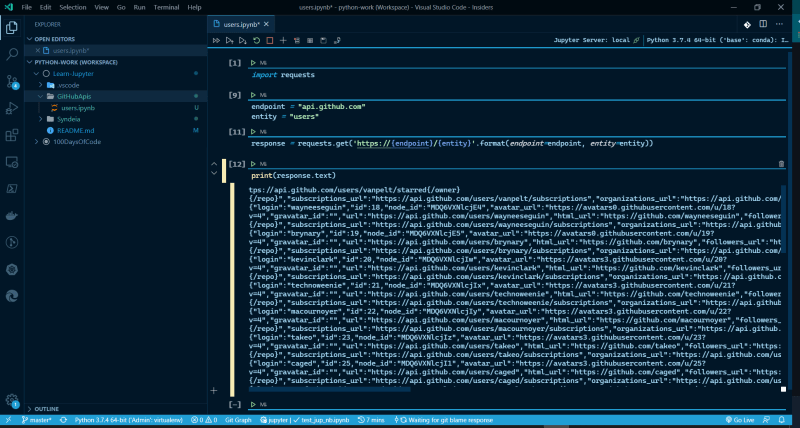The width and height of the screenshot is (800, 428).
Task: Expand the Syndeia folder
Action: tap(41, 119)
